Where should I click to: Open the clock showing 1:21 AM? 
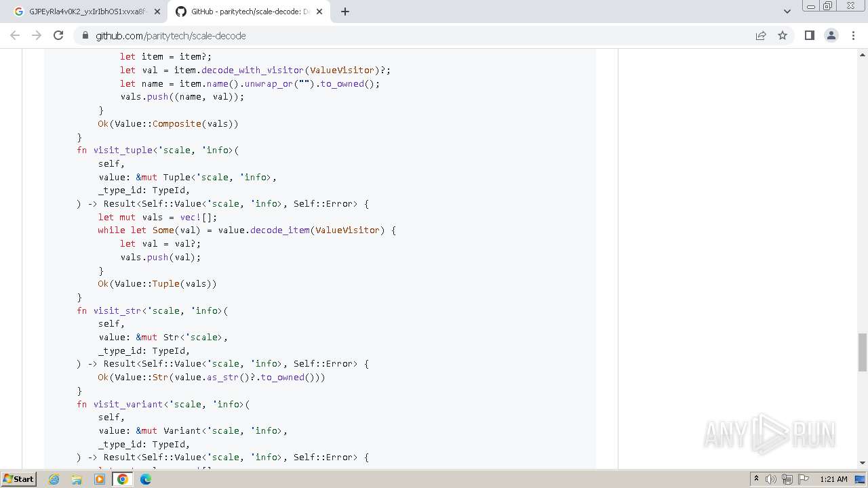tap(833, 479)
